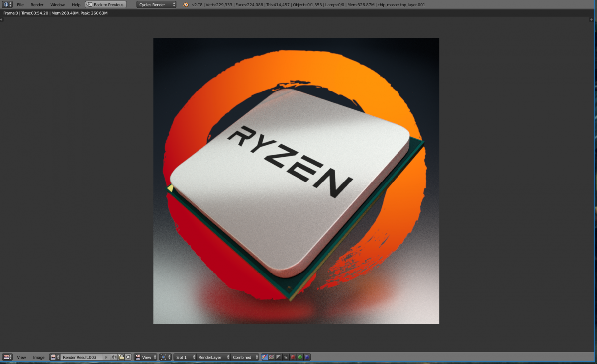Open the Image menu

pyautogui.click(x=39, y=357)
